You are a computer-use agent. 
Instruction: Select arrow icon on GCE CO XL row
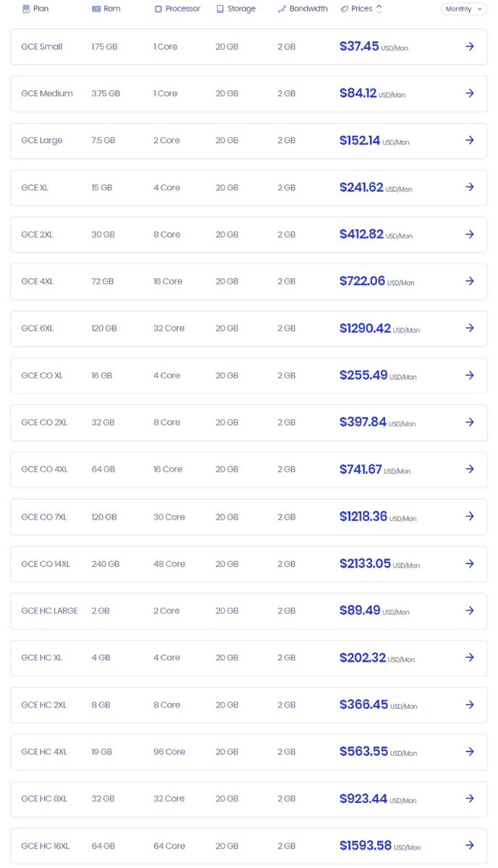point(470,375)
